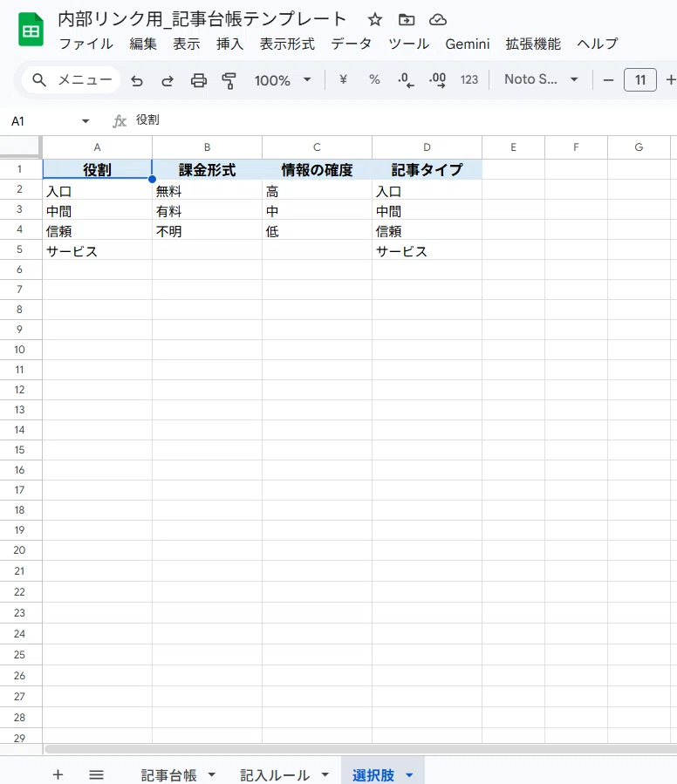The image size is (677, 784).
Task: Select サービス cell in column A
Action: [x=97, y=251]
